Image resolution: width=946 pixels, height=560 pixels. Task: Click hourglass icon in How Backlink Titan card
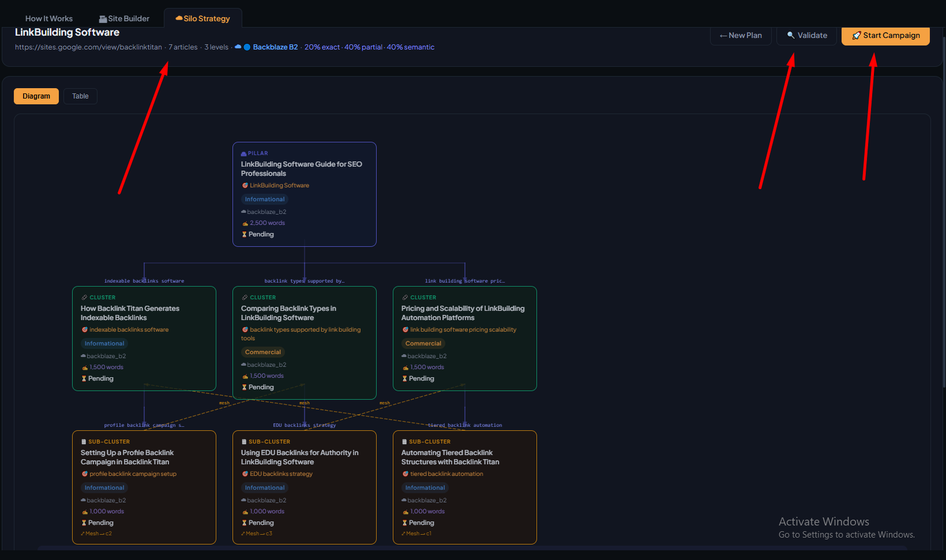84,379
